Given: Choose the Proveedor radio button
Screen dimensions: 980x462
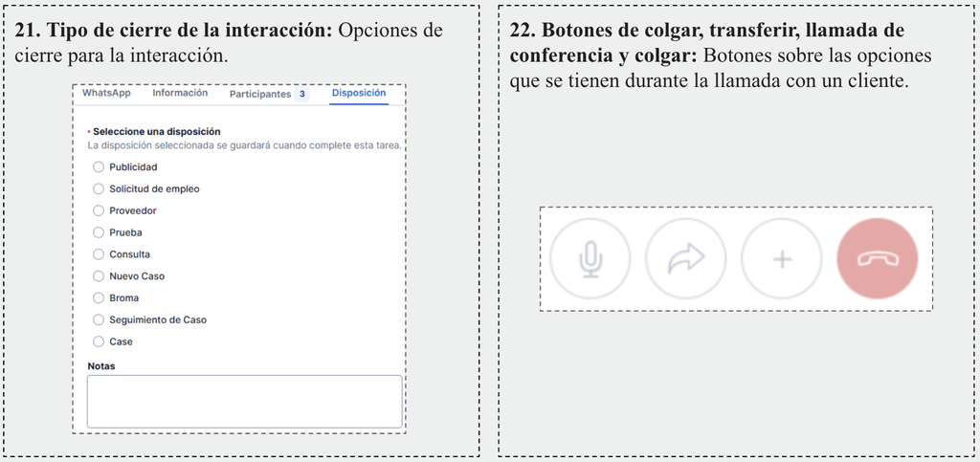Looking at the screenshot, I should (99, 210).
